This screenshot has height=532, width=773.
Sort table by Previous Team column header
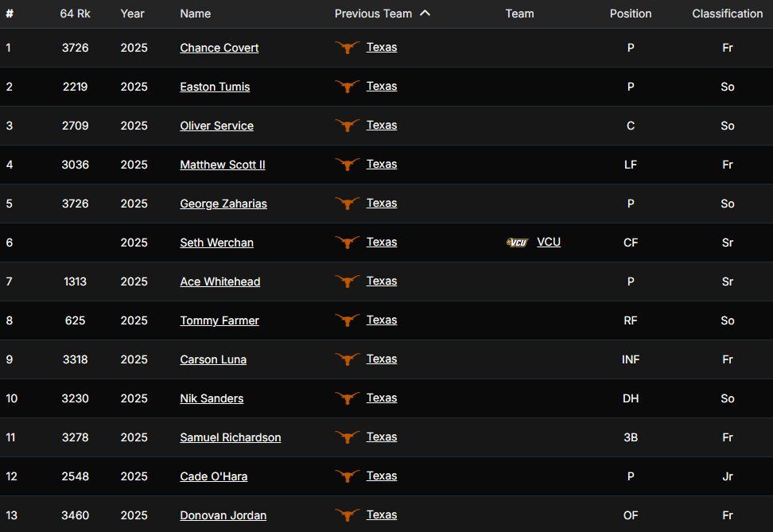tap(373, 14)
